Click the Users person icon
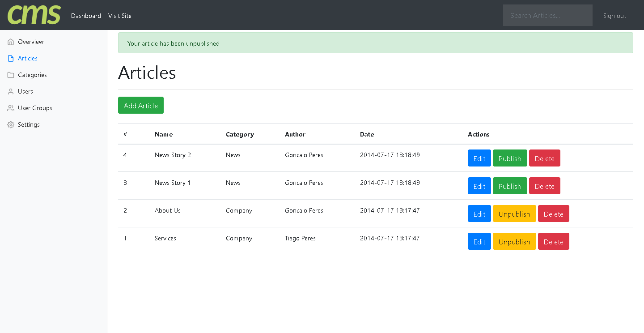The image size is (644, 333). (11, 92)
